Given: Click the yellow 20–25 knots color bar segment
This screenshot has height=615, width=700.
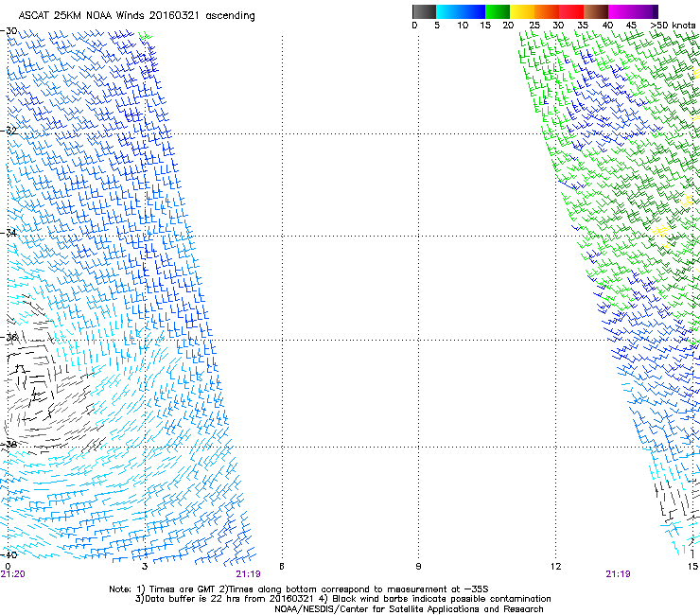Looking at the screenshot, I should [x=522, y=11].
